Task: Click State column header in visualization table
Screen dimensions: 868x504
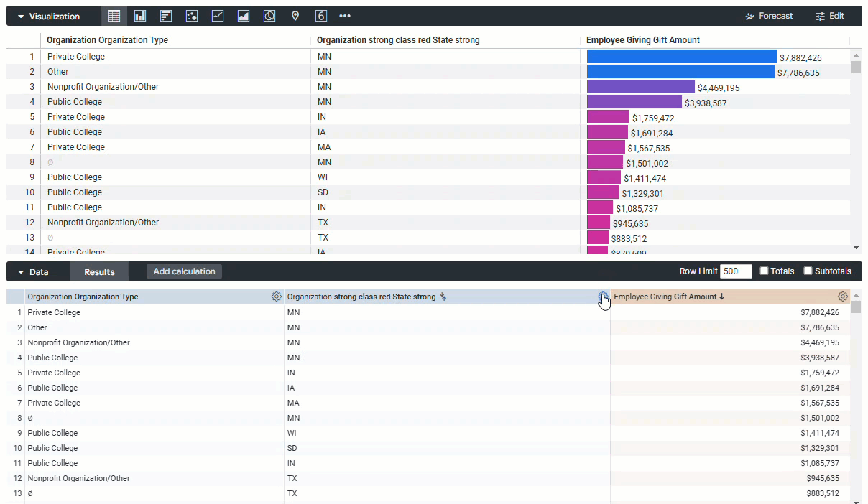Action: (398, 40)
